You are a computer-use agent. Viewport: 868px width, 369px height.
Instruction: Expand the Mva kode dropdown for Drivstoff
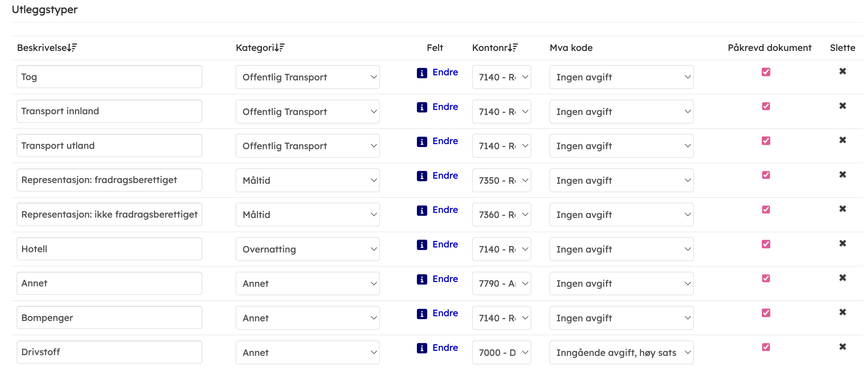click(x=621, y=353)
